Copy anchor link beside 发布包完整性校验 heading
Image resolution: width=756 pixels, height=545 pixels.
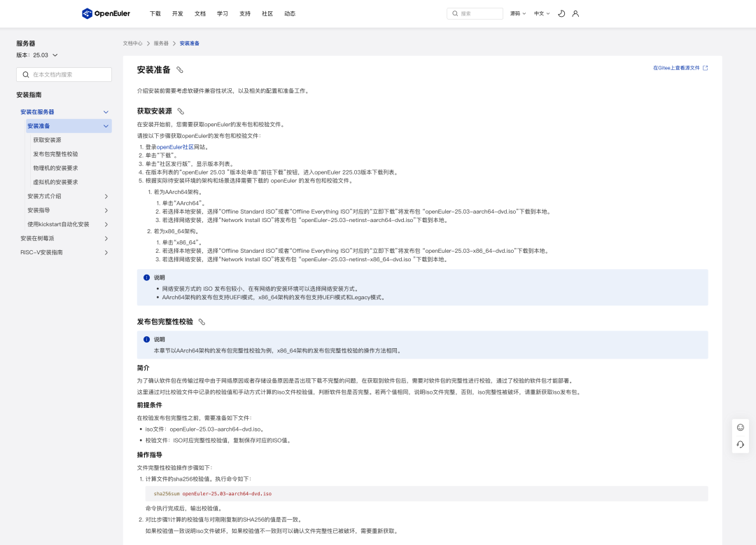[x=202, y=322]
